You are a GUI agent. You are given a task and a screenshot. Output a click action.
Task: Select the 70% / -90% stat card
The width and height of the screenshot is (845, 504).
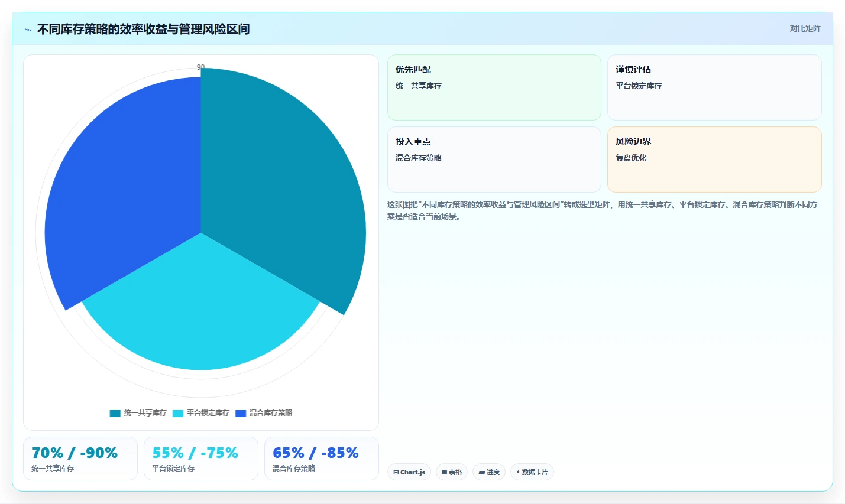pos(80,459)
